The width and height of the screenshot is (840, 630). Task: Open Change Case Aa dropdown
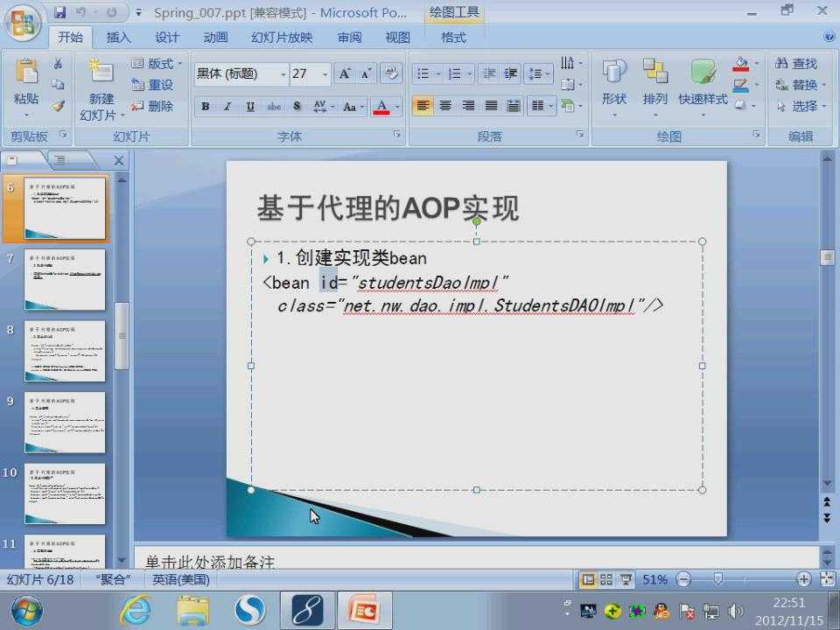353,106
